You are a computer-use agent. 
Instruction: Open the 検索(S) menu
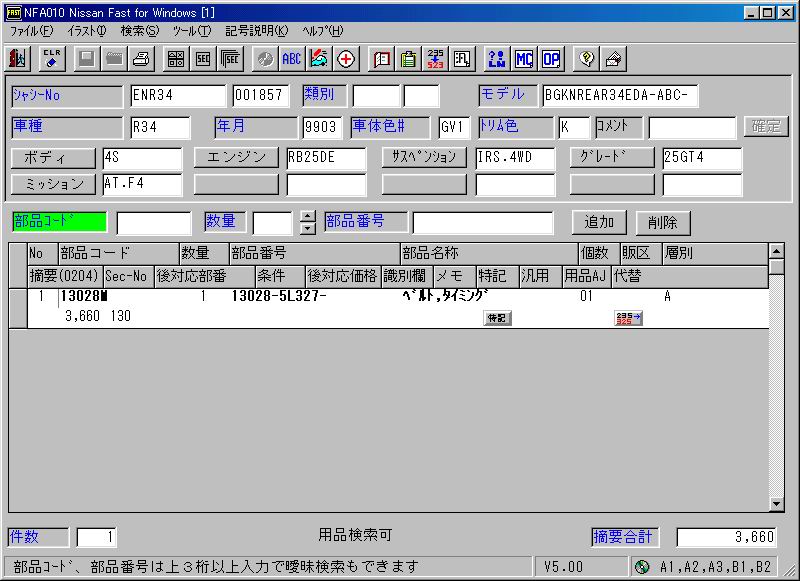coord(139,31)
